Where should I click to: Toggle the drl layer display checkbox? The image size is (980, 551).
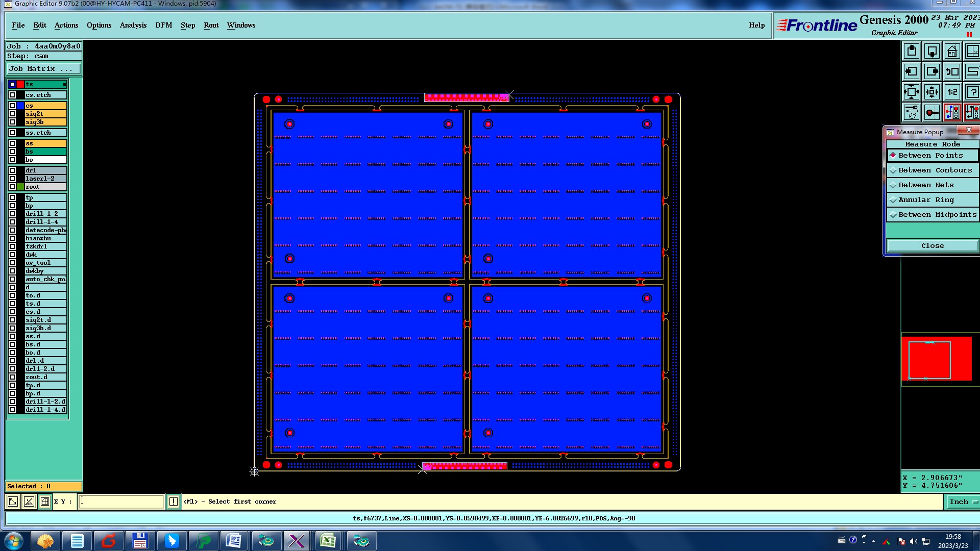12,170
